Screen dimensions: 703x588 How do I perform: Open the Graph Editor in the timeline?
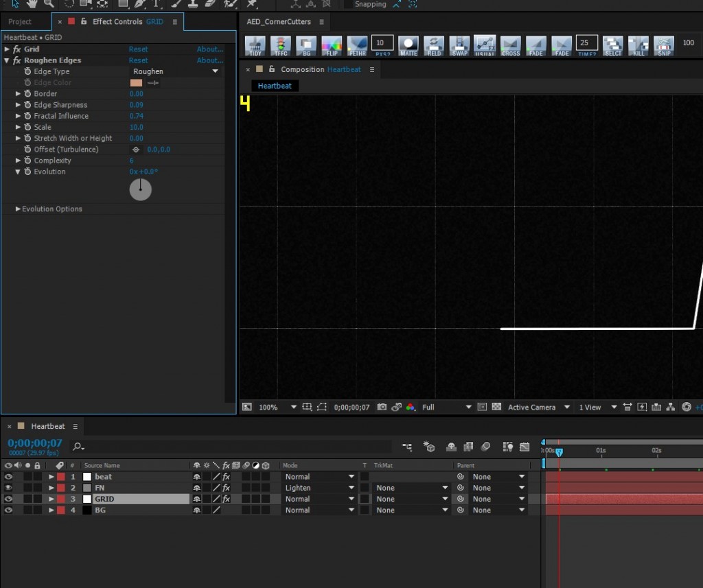click(x=525, y=447)
